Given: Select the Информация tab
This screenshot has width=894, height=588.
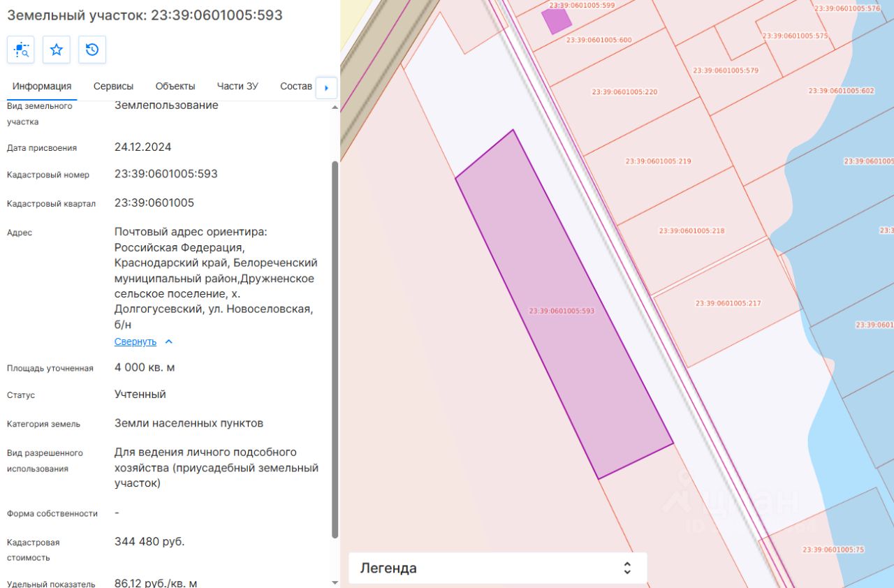Looking at the screenshot, I should coord(42,86).
